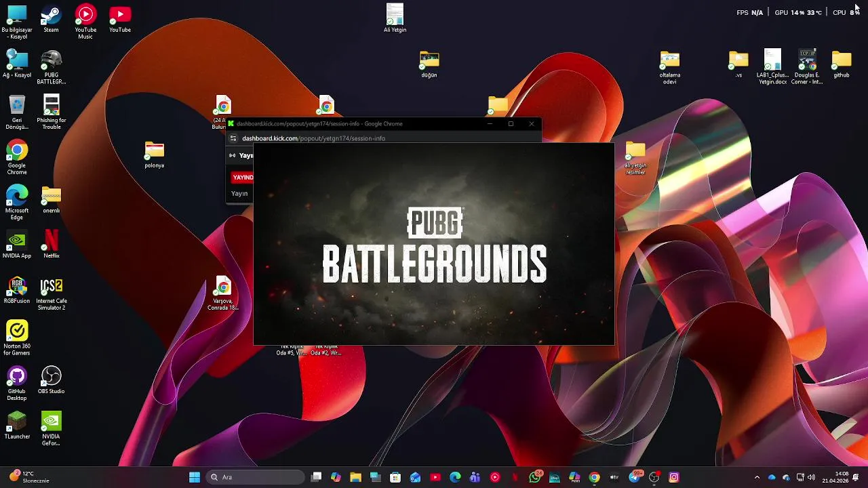The image size is (868, 488).
Task: Open the YouTube Music desktop shortcut
Action: 85,22
